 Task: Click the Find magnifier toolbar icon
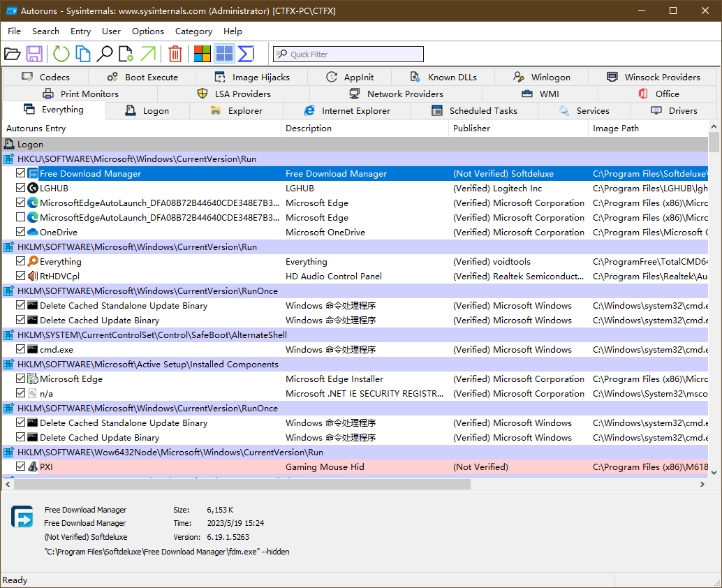[105, 54]
